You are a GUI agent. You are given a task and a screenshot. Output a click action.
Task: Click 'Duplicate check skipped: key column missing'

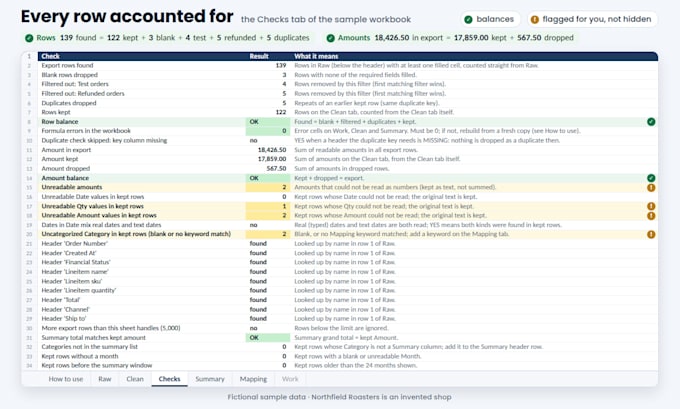tap(142, 141)
